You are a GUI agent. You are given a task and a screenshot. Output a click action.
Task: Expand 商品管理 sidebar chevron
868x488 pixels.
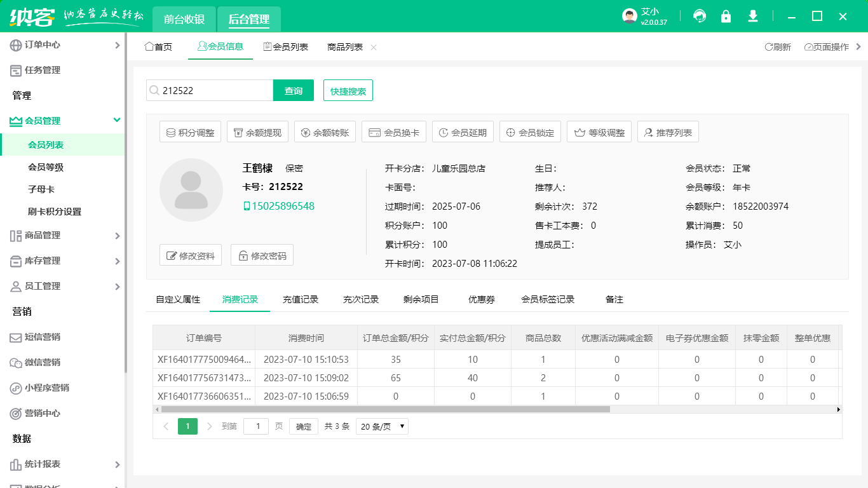117,236
